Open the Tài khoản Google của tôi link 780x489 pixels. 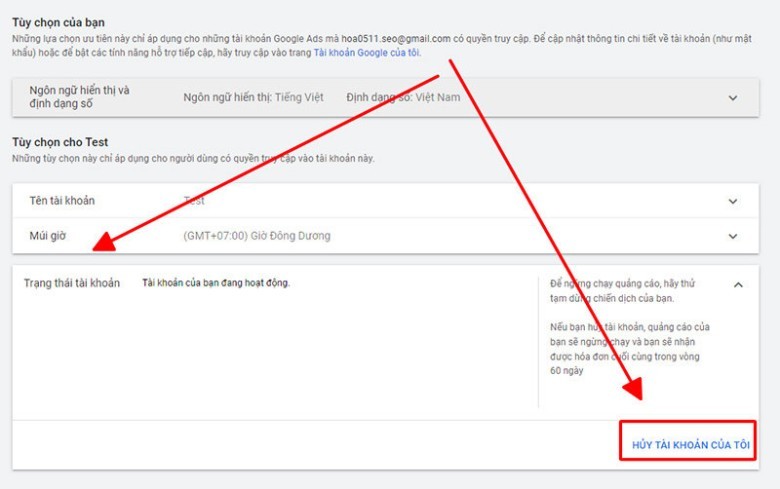[367, 53]
